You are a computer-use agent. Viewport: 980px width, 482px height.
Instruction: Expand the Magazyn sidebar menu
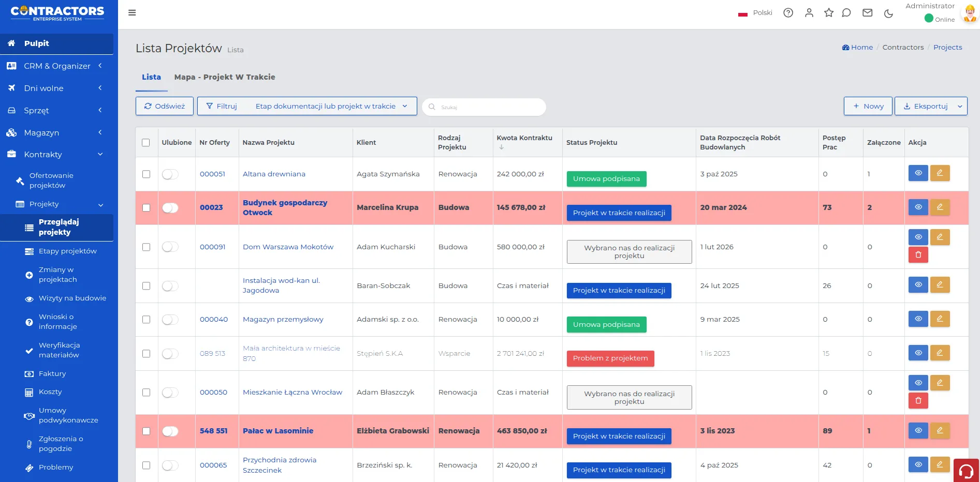[x=56, y=132]
